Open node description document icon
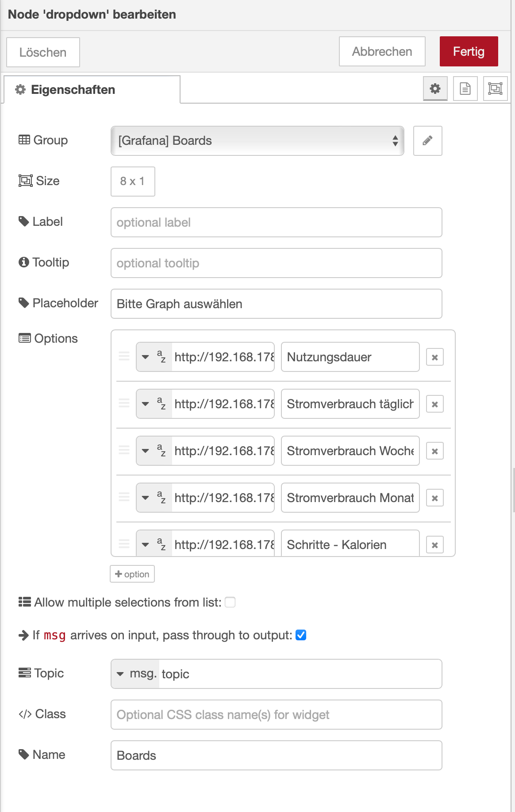This screenshot has height=812, width=515. [465, 89]
